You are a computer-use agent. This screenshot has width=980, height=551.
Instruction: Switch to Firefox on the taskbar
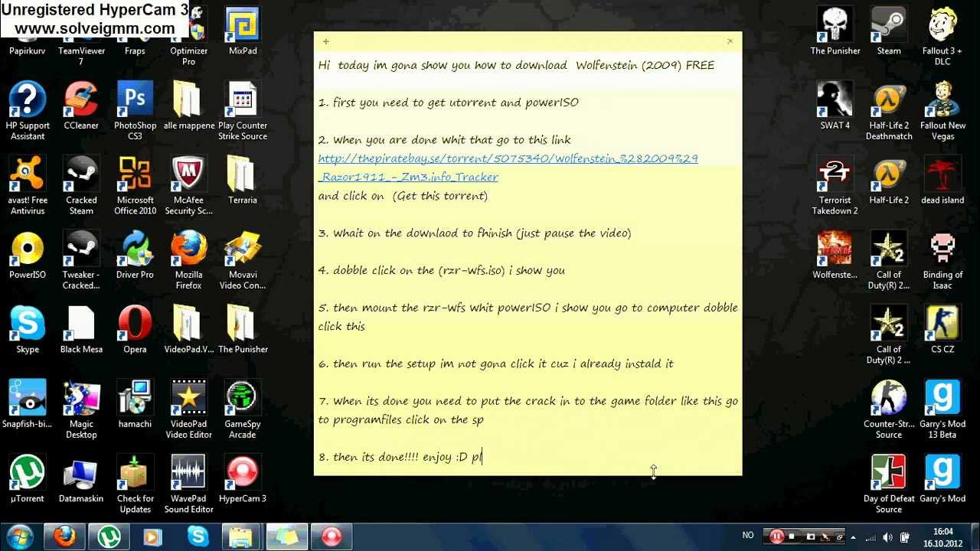point(64,536)
